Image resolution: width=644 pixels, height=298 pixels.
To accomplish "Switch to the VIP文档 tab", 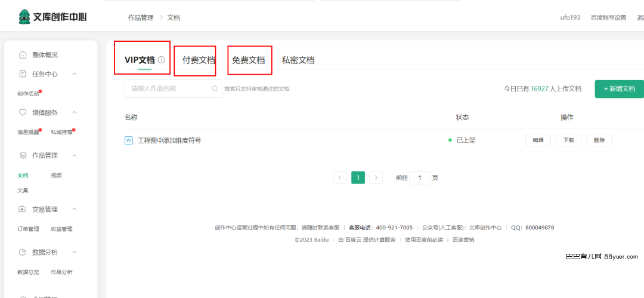I will pyautogui.click(x=140, y=60).
